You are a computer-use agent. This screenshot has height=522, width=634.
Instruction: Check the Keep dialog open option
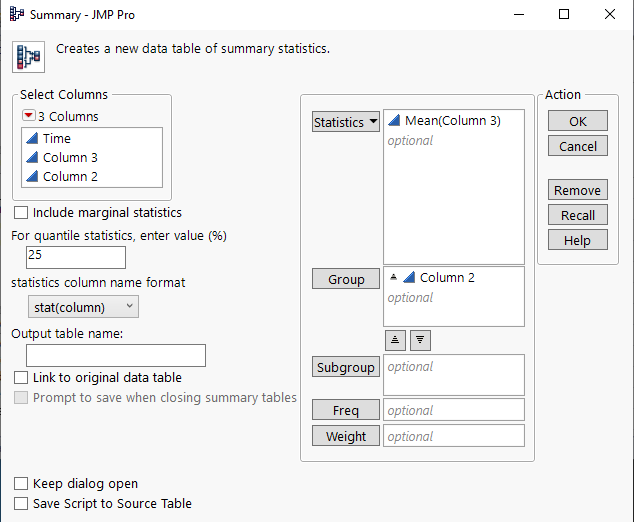click(21, 484)
